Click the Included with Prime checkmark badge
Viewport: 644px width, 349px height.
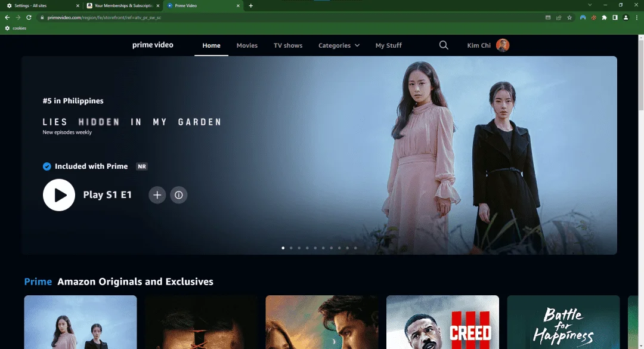47,166
